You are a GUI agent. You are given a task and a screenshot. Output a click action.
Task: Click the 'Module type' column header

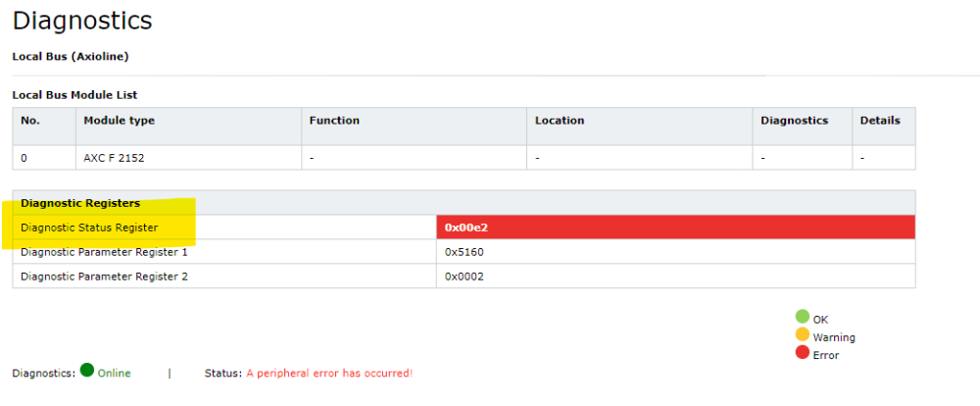[x=119, y=121]
